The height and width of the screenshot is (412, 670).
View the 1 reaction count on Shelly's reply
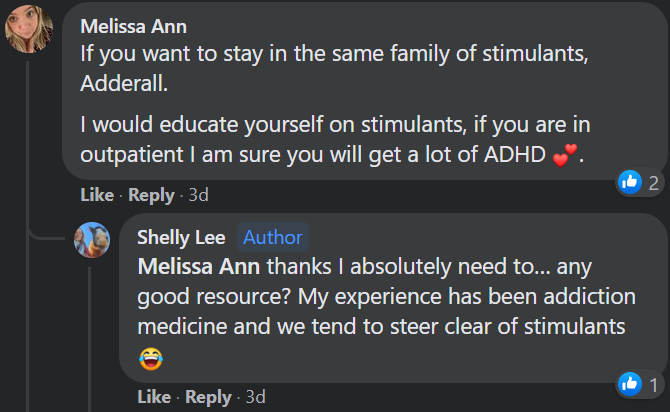[x=654, y=385]
